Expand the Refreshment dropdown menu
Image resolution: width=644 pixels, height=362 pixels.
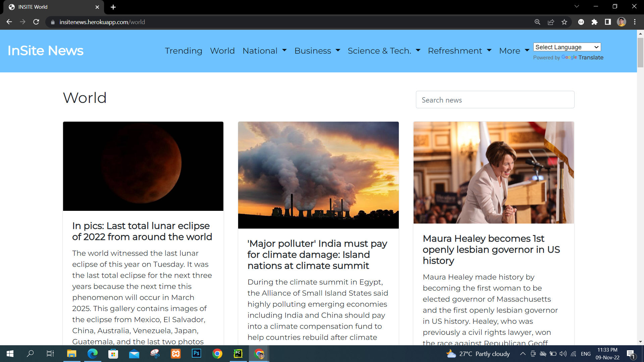(459, 51)
